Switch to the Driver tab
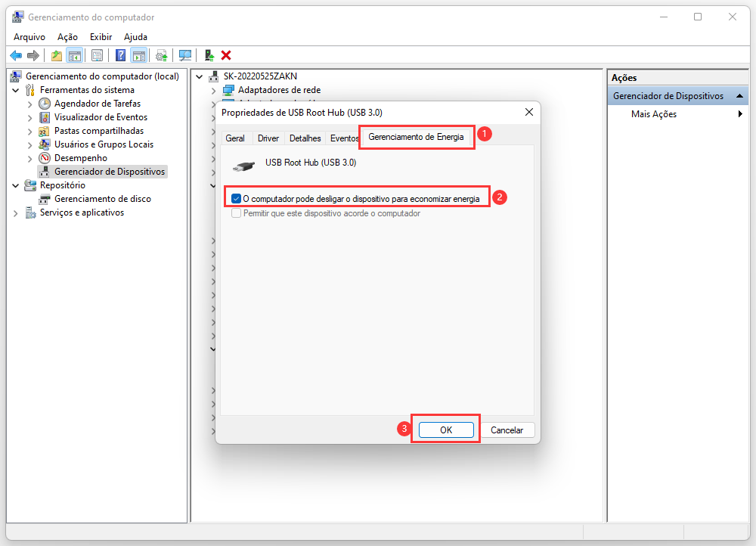The image size is (756, 546). click(268, 138)
